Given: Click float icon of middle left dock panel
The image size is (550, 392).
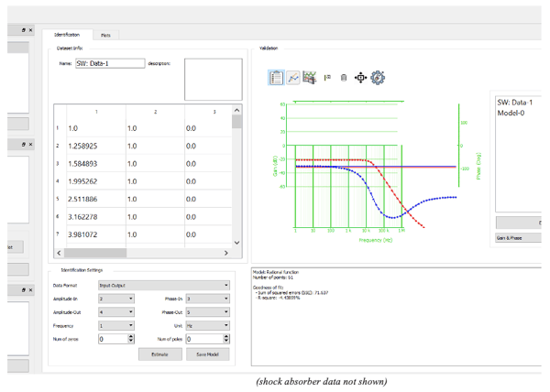Looking at the screenshot, I should coord(24,145).
